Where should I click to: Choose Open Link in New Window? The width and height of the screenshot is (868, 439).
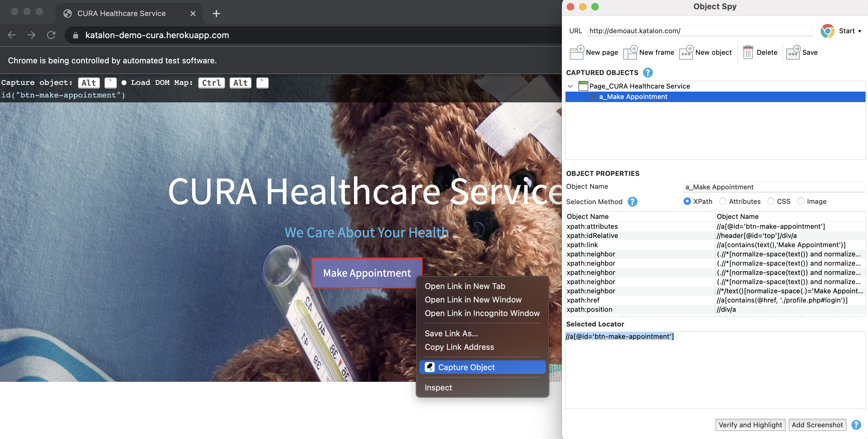473,299
